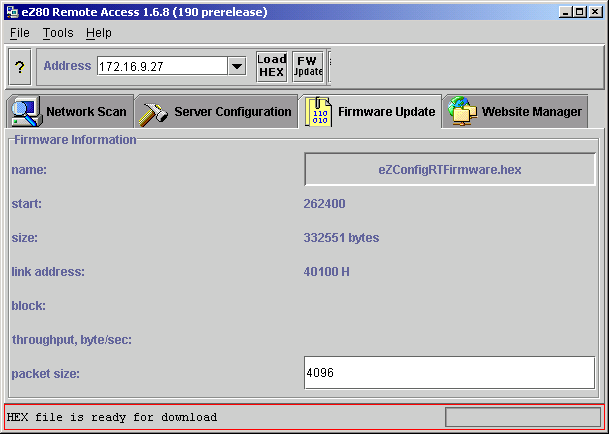Click the status text 'HEX file is ready for download'
609x434 pixels.
(112, 417)
